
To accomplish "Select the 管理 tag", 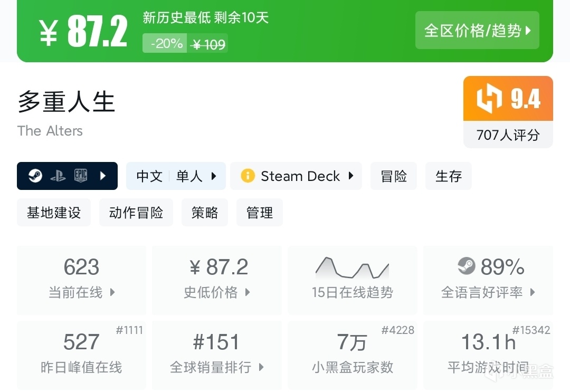I will tap(260, 213).
